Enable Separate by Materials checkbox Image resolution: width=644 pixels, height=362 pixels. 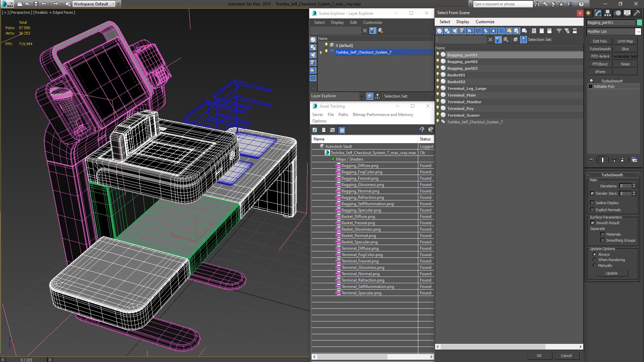[602, 234]
